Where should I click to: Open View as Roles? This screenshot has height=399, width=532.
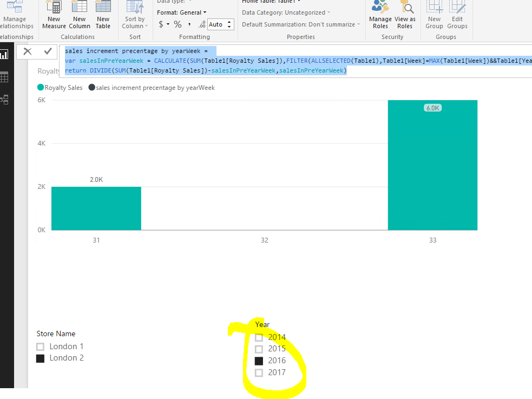405,15
